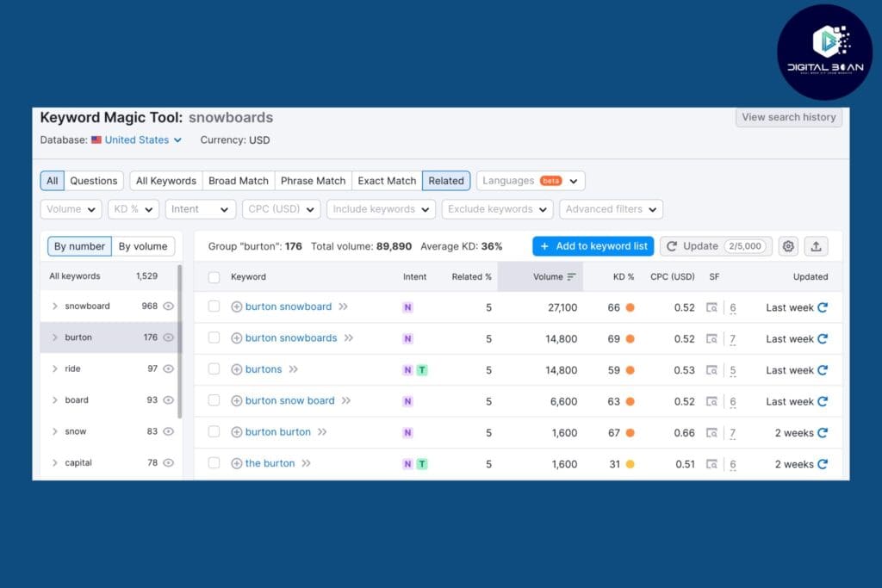Image resolution: width=882 pixels, height=588 pixels.
Task: Click the export upload icon
Action: [816, 246]
